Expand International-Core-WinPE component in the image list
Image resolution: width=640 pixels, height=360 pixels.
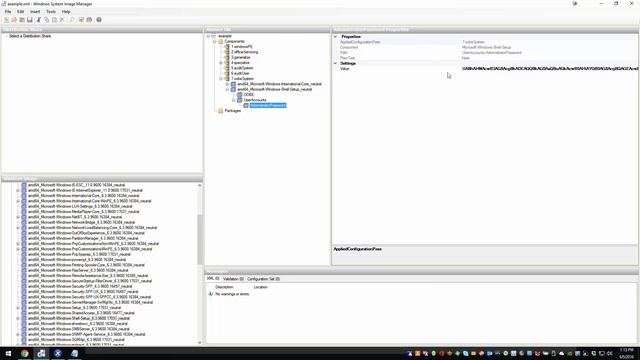(18, 201)
